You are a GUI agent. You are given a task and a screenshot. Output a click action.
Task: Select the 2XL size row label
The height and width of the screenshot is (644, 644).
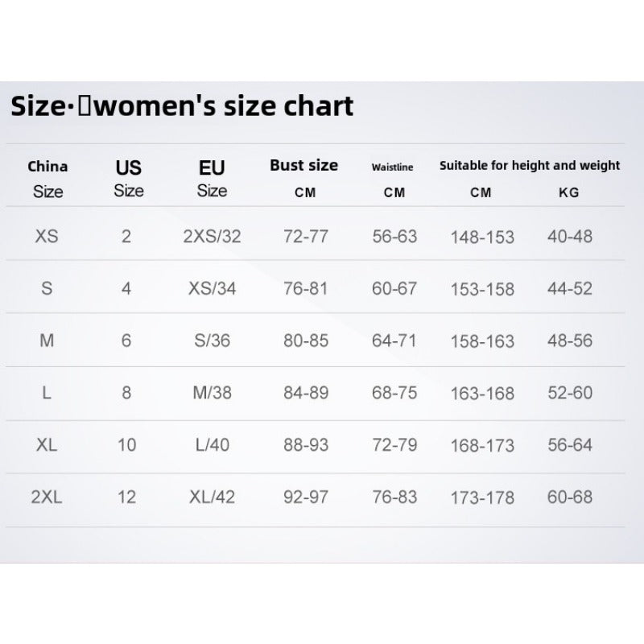(x=47, y=497)
